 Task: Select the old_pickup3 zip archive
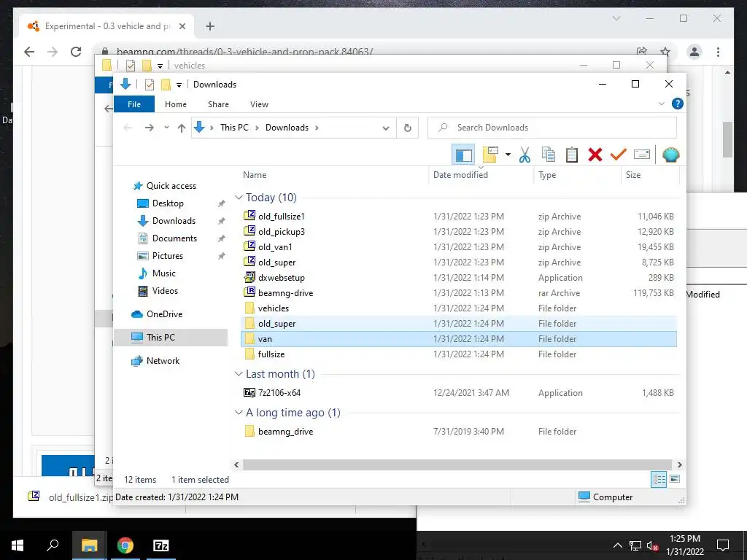(459, 231)
